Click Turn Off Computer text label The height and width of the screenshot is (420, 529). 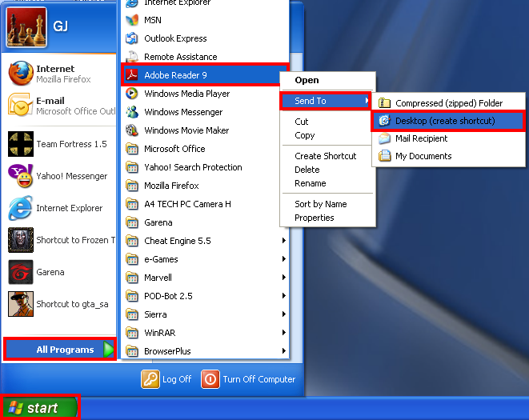click(259, 379)
